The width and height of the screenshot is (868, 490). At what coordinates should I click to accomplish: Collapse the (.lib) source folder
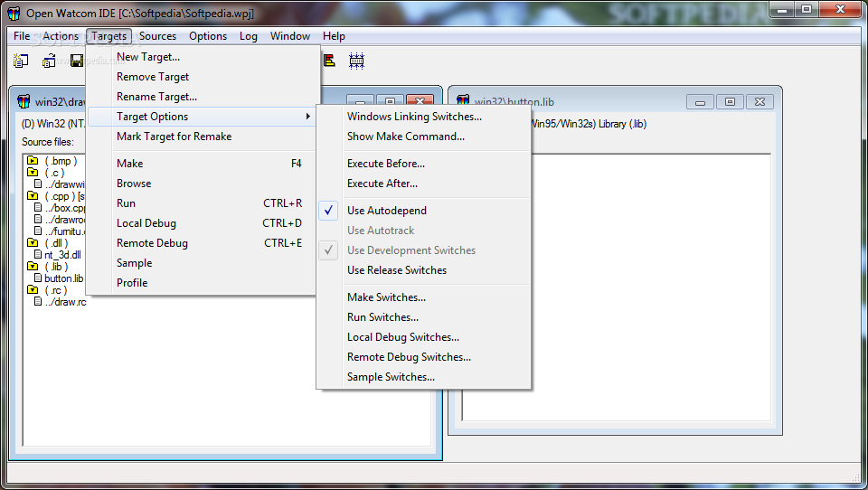tap(33, 267)
